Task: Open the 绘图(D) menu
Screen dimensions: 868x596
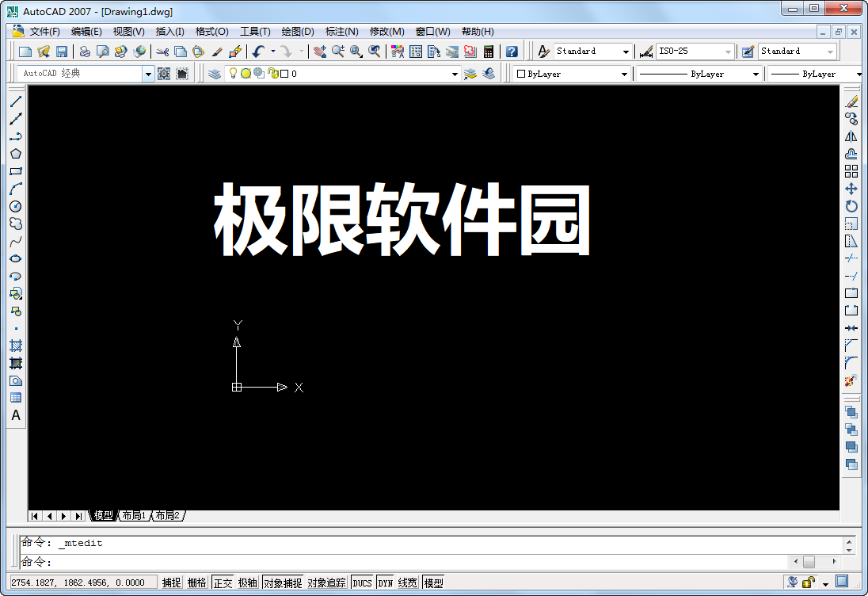Action: (298, 32)
